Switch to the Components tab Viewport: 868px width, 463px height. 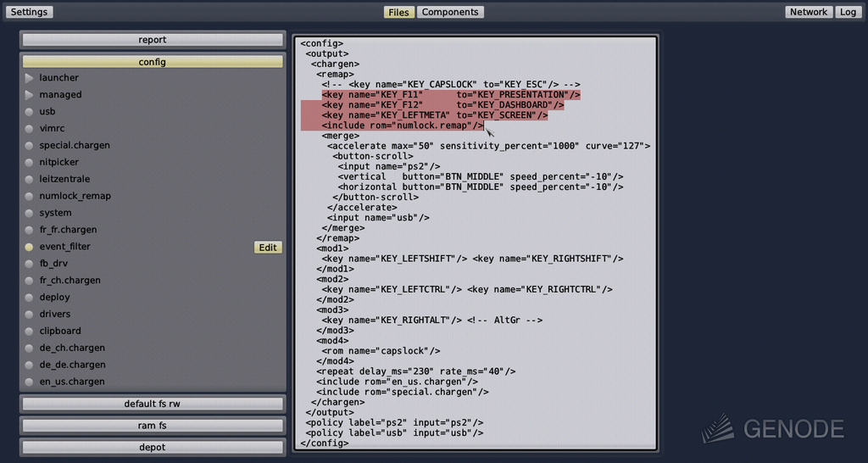[x=450, y=12]
